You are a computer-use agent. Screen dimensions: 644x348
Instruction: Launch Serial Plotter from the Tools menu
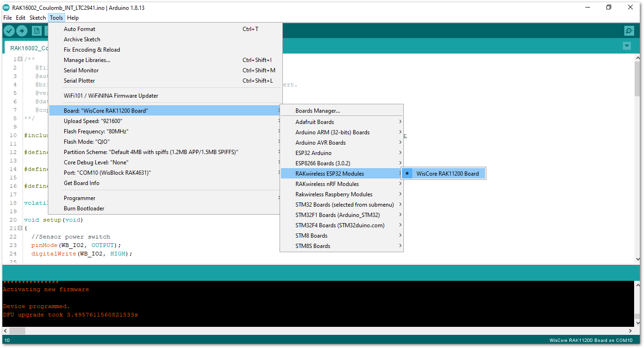coord(166,81)
